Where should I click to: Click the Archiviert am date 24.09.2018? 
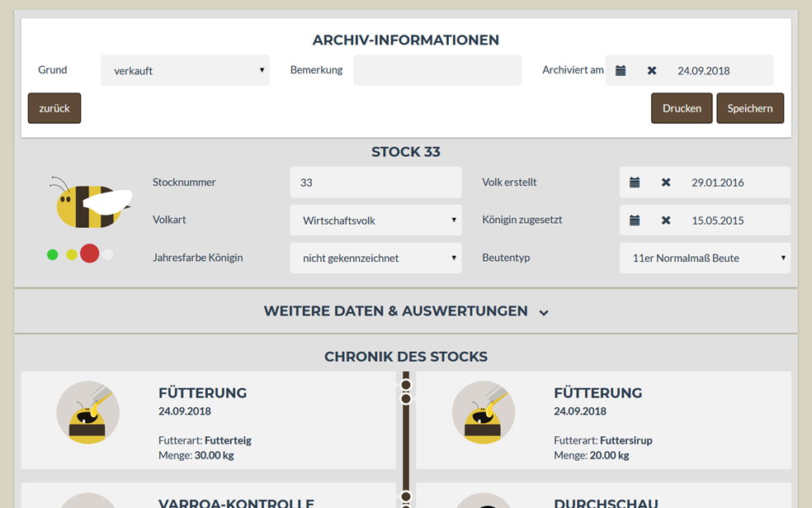point(704,70)
